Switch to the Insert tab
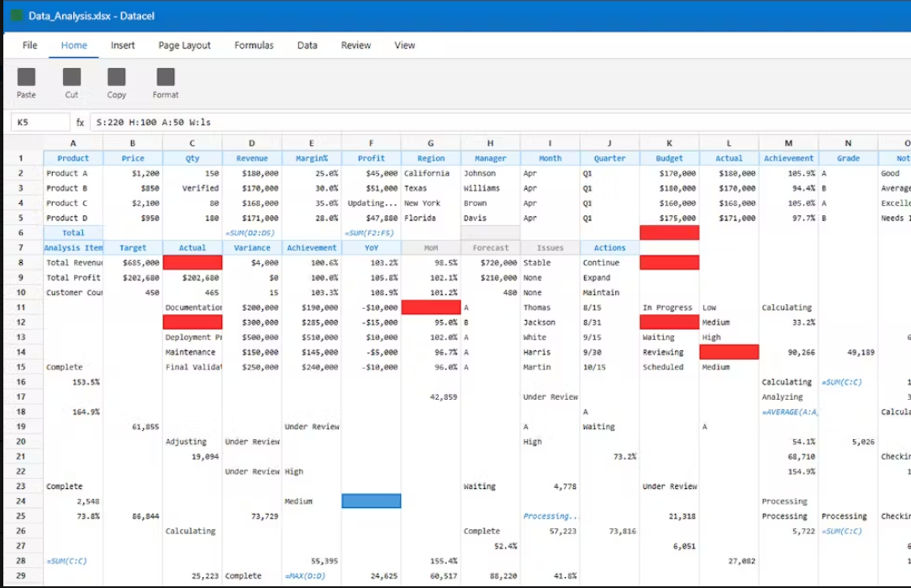This screenshot has height=588, width=911. [x=123, y=45]
